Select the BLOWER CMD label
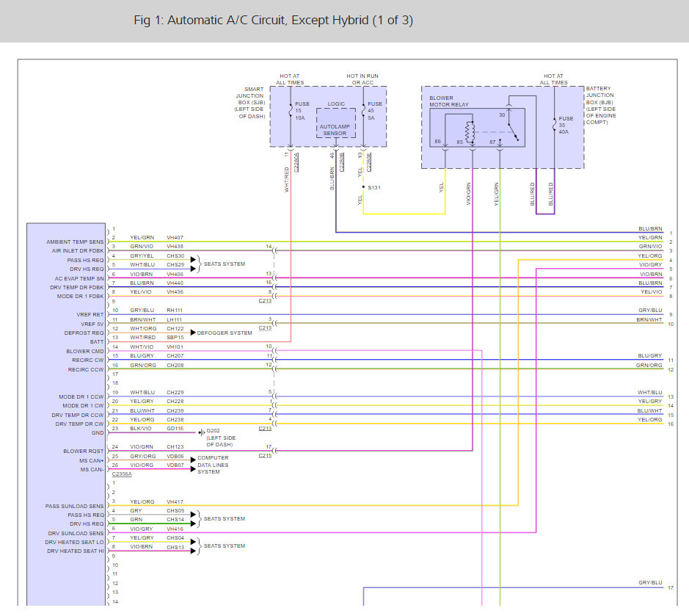Image resolution: width=689 pixels, height=616 pixels. click(85, 351)
